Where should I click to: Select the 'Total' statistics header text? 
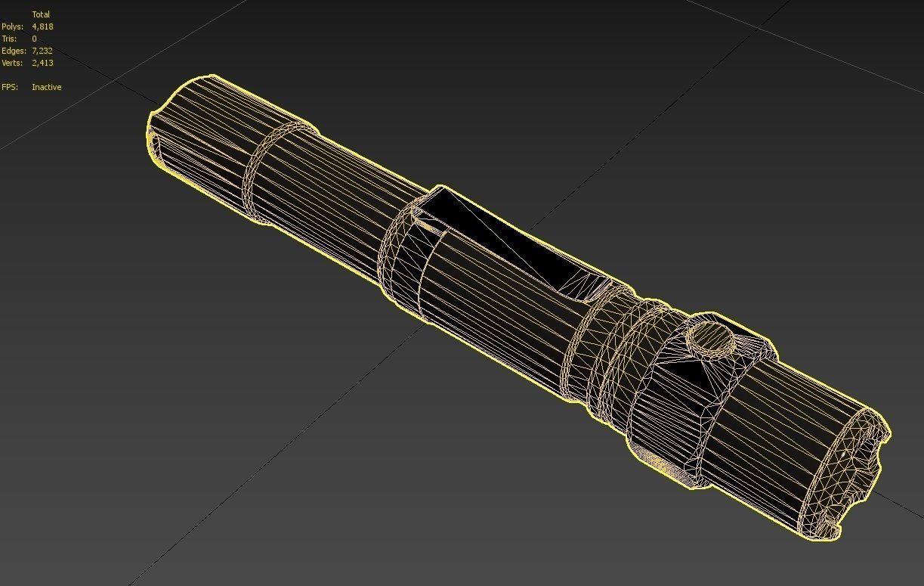tap(41, 14)
